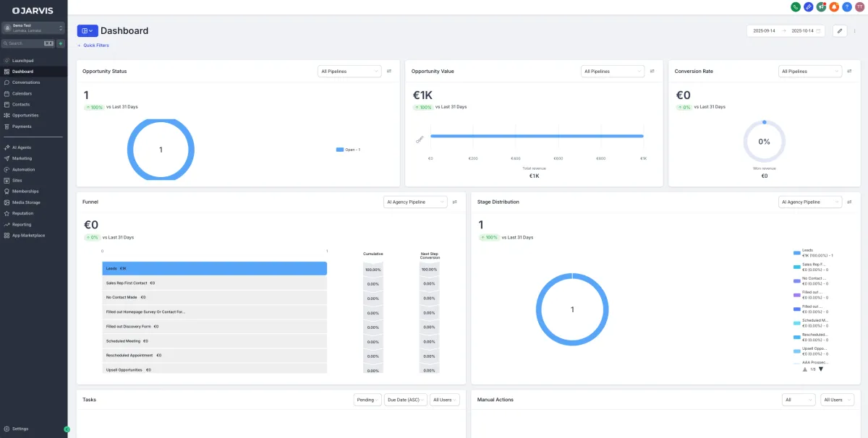Click the blue connector icon in header
The height and width of the screenshot is (438, 868).
(x=809, y=7)
